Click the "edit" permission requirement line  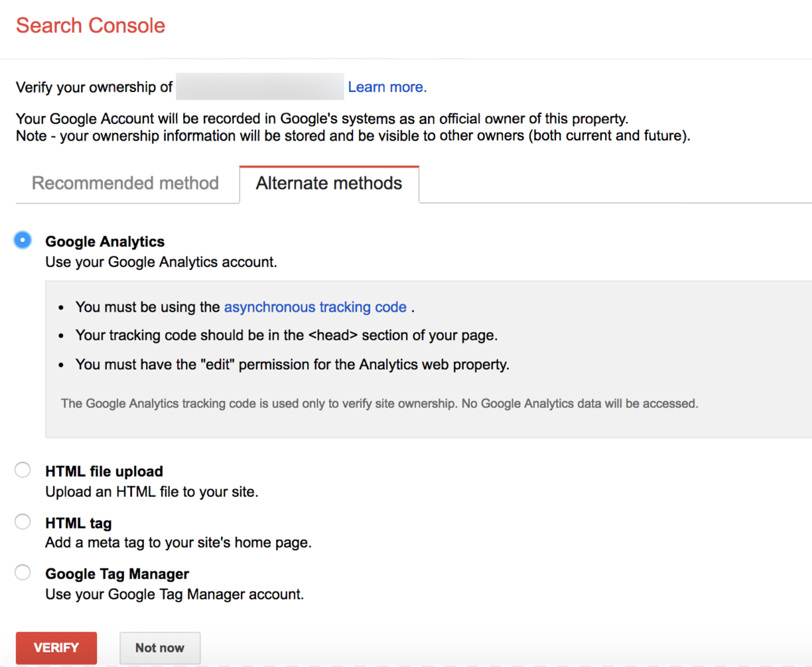click(293, 365)
